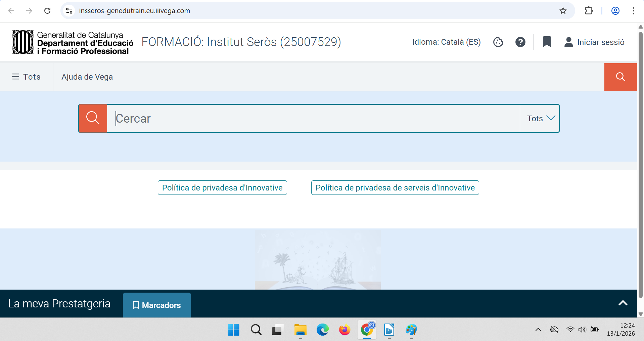Change language via Idioma: Català (ES)
Viewport: 644px width, 341px height.
point(446,42)
